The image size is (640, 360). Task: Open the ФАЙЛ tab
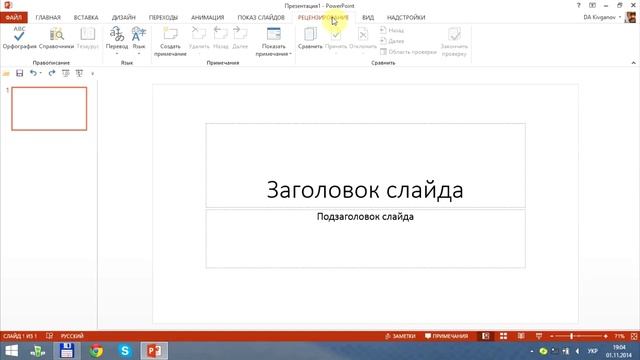tap(13, 18)
